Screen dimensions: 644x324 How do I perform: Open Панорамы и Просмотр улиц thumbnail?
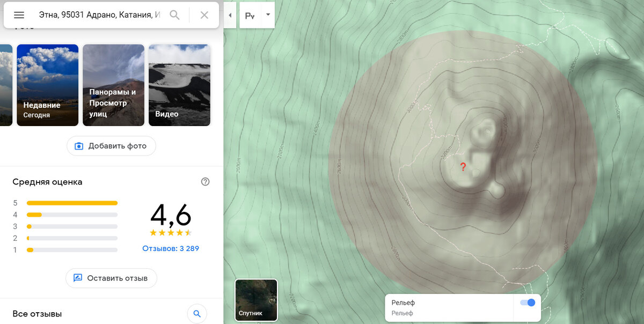113,85
